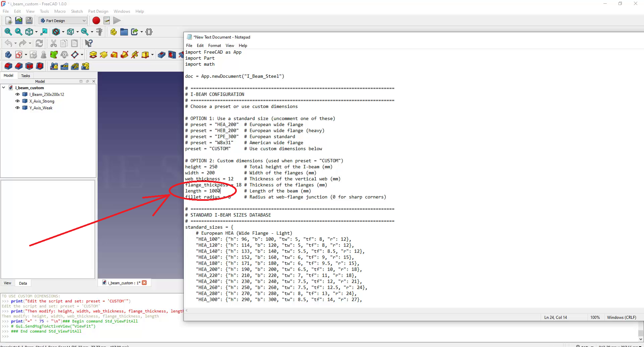644x347 pixels.
Task: Open the Macro menu
Action: pyautogui.click(x=60, y=11)
